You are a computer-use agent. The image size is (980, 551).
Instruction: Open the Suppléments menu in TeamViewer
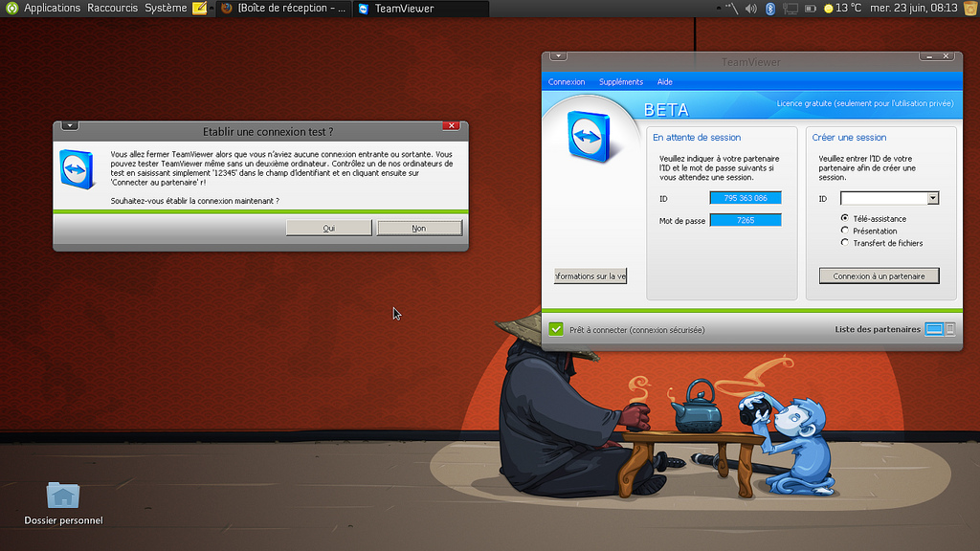(620, 82)
